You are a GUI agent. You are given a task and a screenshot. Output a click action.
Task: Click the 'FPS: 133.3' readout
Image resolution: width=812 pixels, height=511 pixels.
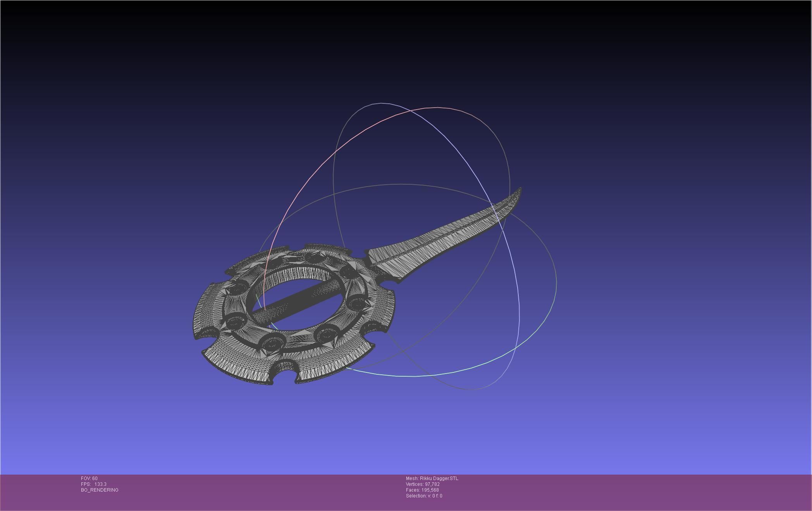pyautogui.click(x=94, y=484)
